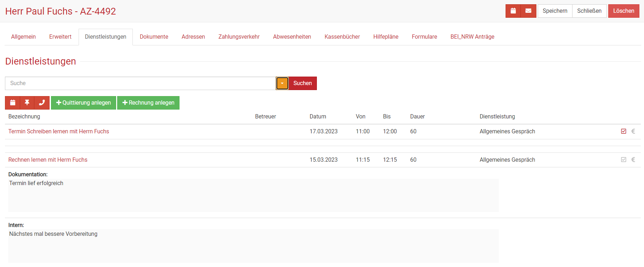Expand the orange search options dropdown
The height and width of the screenshot is (267, 644).
click(282, 83)
